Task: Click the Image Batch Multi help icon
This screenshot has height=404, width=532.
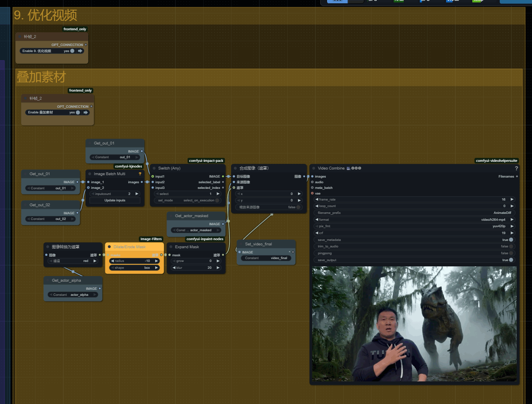Action: 140,174
